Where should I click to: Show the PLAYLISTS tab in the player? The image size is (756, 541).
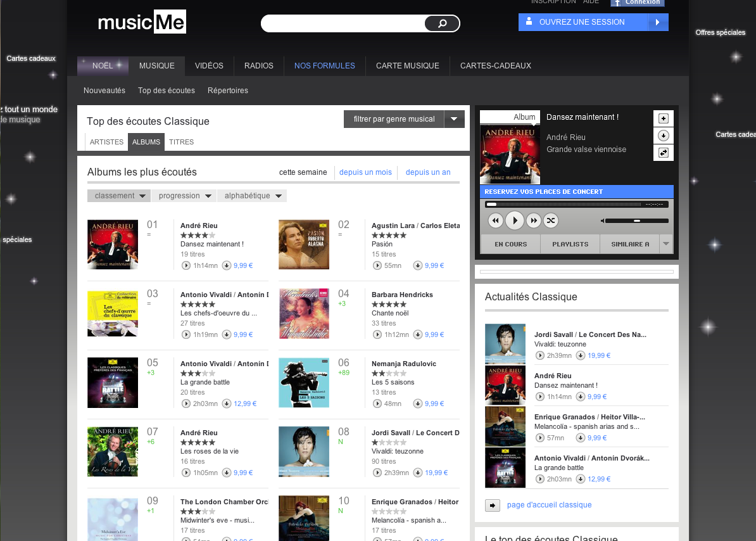[x=570, y=244]
